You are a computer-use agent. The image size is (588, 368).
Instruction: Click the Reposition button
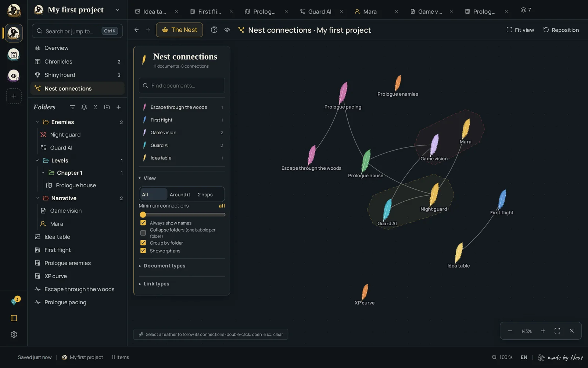click(x=561, y=30)
